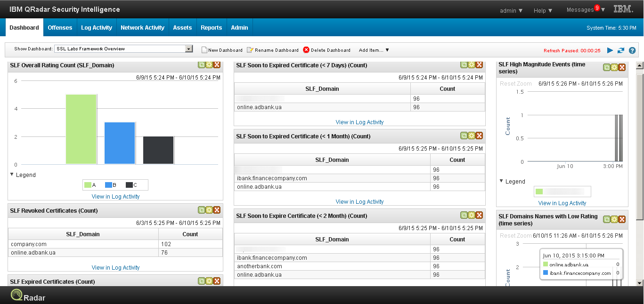Close the SLF Overall Rating Count panel
Viewport: 644px width, 304px height.
tap(217, 64)
